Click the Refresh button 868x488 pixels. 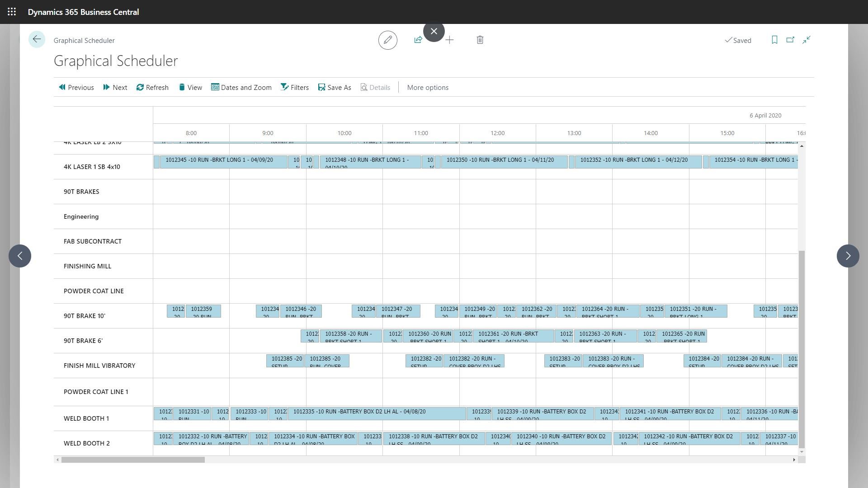point(152,88)
